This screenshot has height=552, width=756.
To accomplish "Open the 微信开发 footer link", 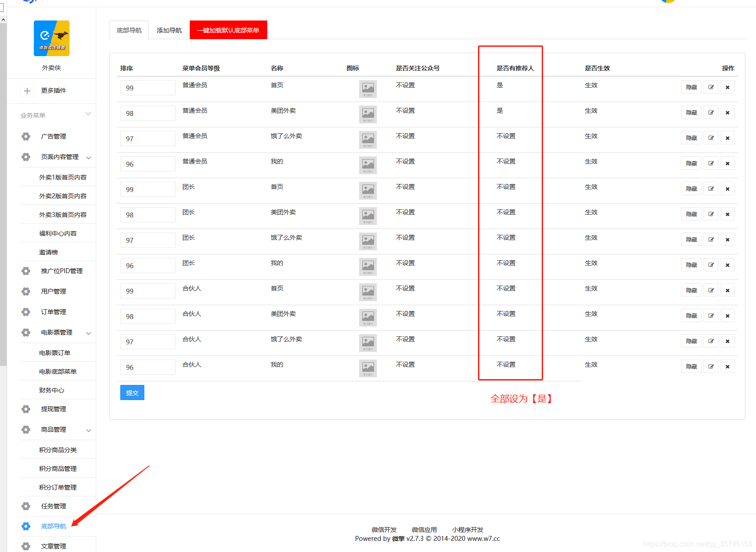I will click(384, 530).
